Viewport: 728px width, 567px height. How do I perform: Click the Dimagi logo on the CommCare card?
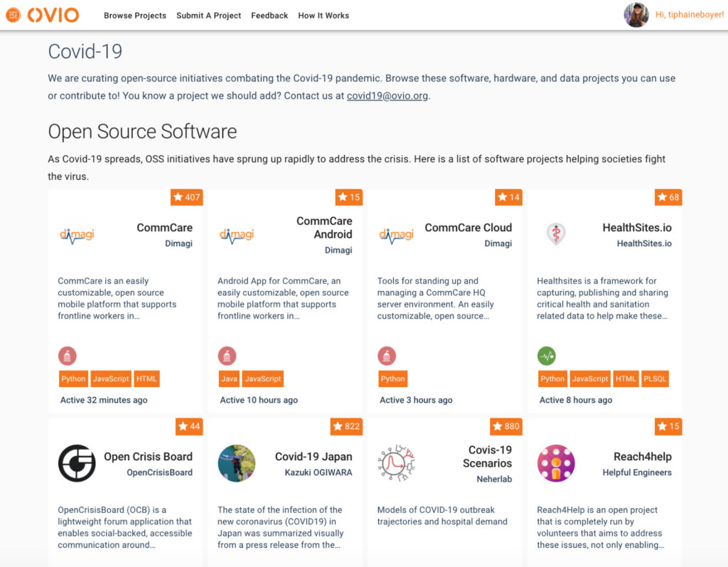pyautogui.click(x=77, y=235)
